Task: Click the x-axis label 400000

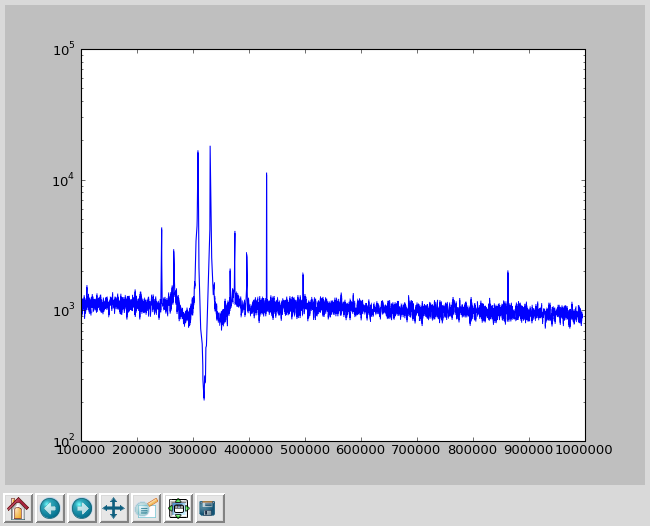Action: pos(249,450)
